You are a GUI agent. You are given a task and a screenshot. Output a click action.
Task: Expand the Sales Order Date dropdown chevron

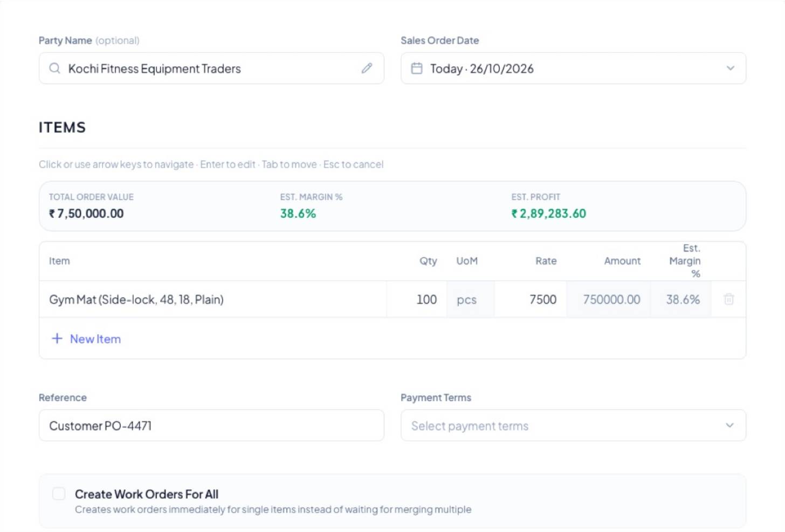click(x=730, y=68)
